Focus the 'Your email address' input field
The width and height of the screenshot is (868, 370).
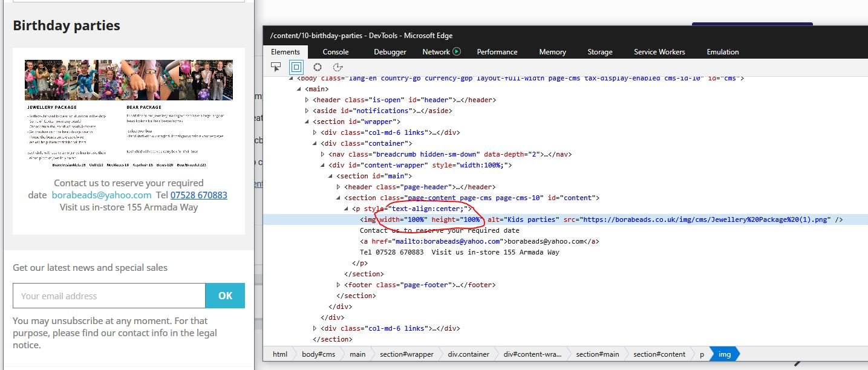(x=109, y=296)
